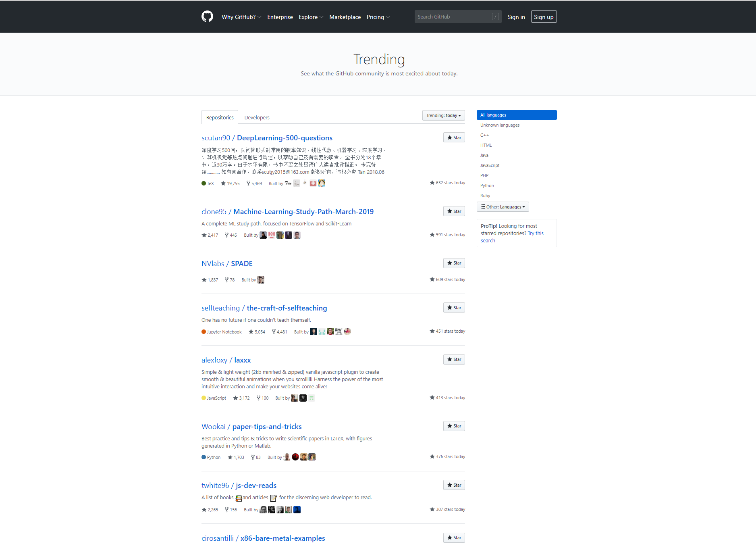Filter trending by Python in sidebar
This screenshot has height=546, width=756.
coord(517,185)
